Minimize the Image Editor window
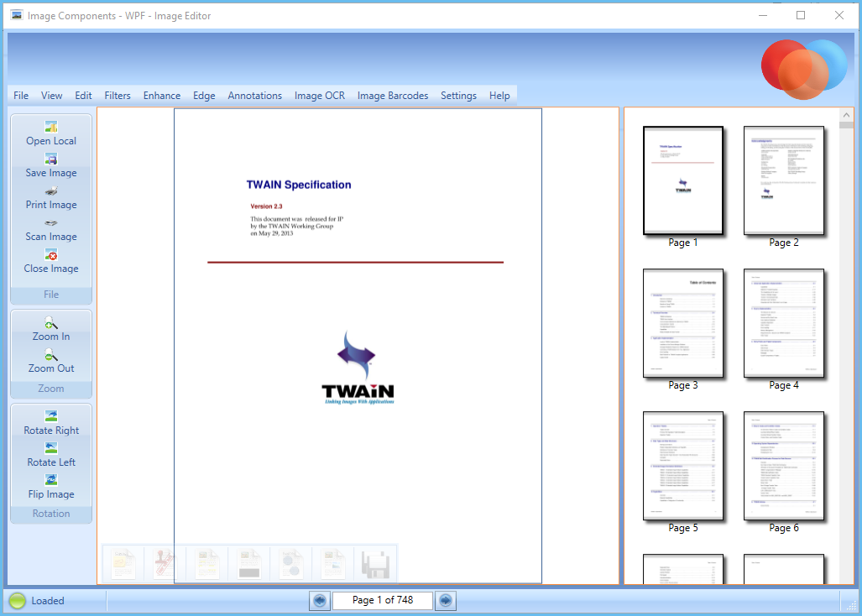The width and height of the screenshot is (862, 616). click(763, 15)
